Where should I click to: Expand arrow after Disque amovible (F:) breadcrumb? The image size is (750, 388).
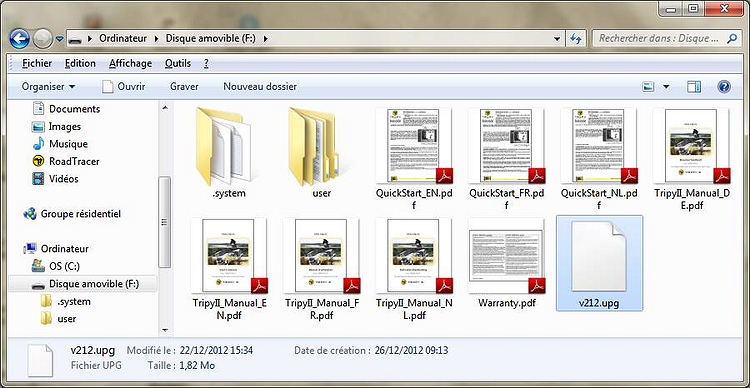(266, 38)
